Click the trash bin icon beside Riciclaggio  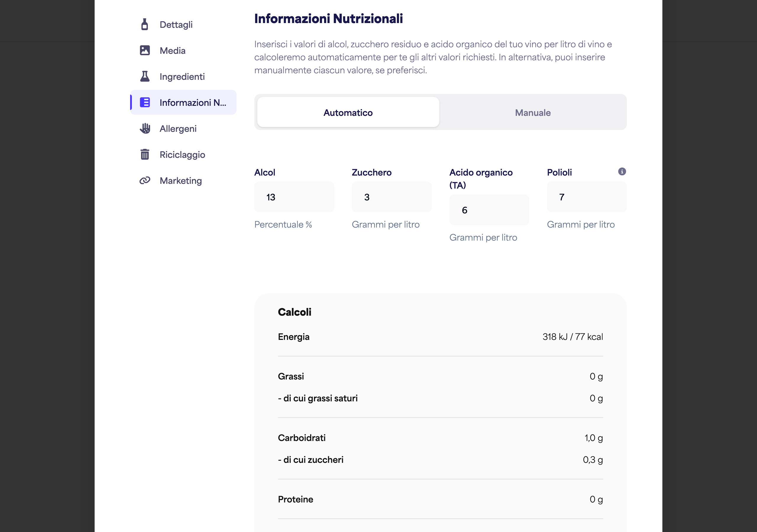[145, 154]
